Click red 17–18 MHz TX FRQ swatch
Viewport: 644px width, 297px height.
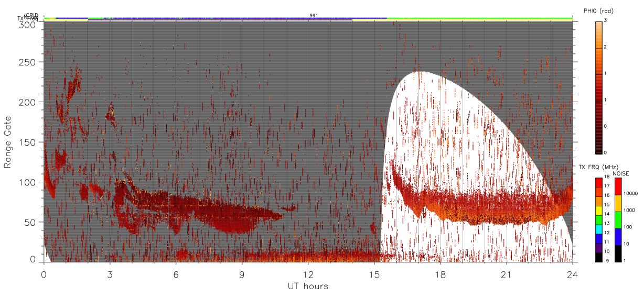[599, 183]
